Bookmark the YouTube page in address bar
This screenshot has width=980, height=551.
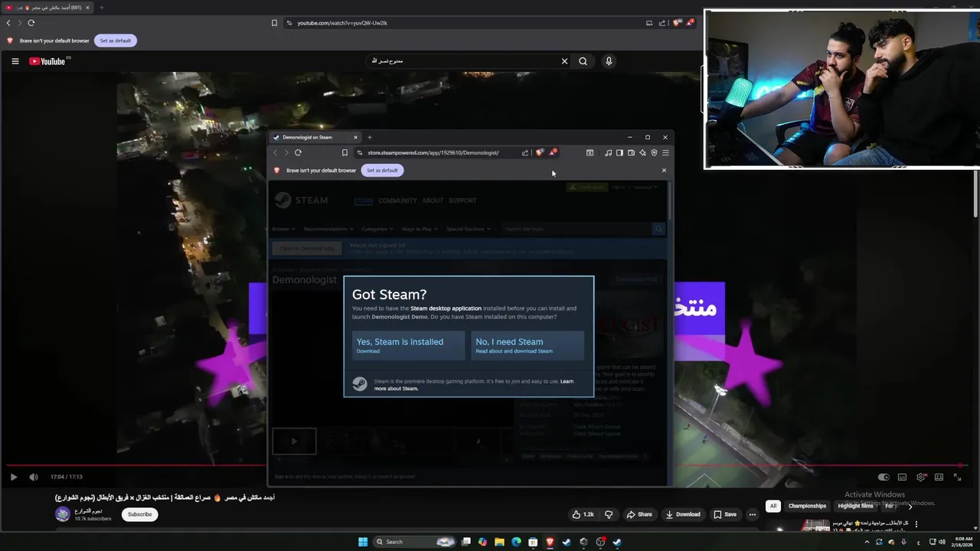pyautogui.click(x=274, y=23)
